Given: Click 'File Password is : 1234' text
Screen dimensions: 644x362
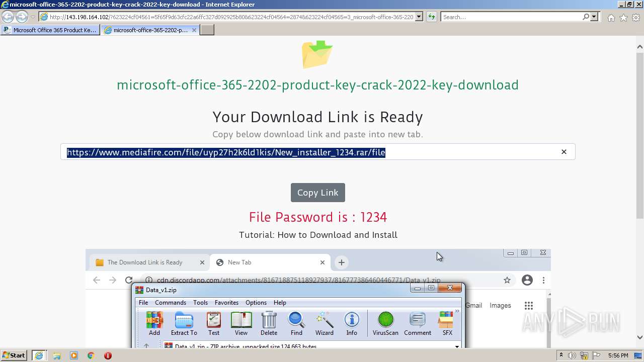Looking at the screenshot, I should [318, 217].
